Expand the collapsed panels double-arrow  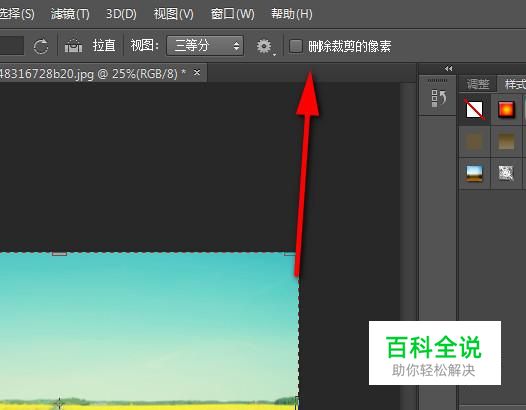click(x=449, y=69)
